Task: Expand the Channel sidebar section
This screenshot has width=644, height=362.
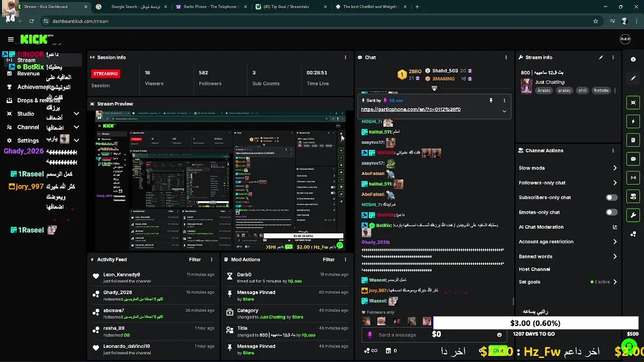Action: [76, 127]
